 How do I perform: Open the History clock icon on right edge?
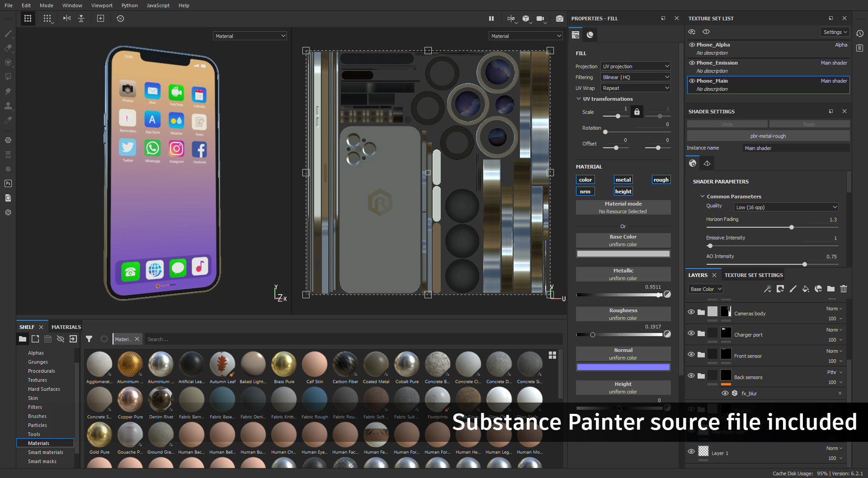click(x=860, y=33)
